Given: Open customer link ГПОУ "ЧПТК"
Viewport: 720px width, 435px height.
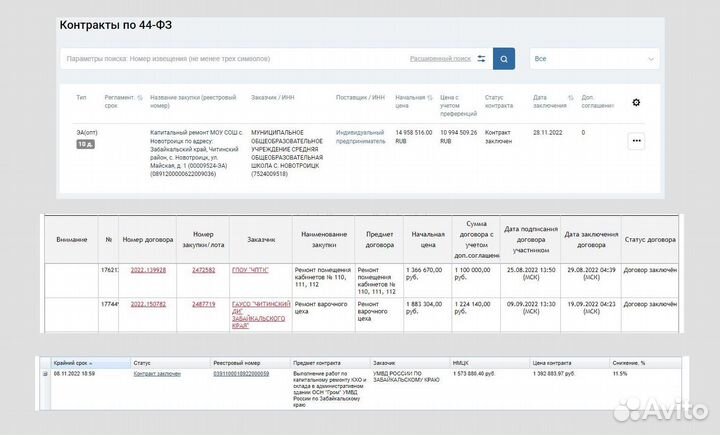Looking at the screenshot, I should click(252, 270).
